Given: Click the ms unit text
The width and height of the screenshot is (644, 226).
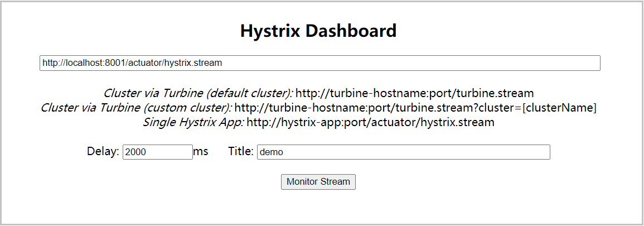Looking at the screenshot, I should (201, 152).
